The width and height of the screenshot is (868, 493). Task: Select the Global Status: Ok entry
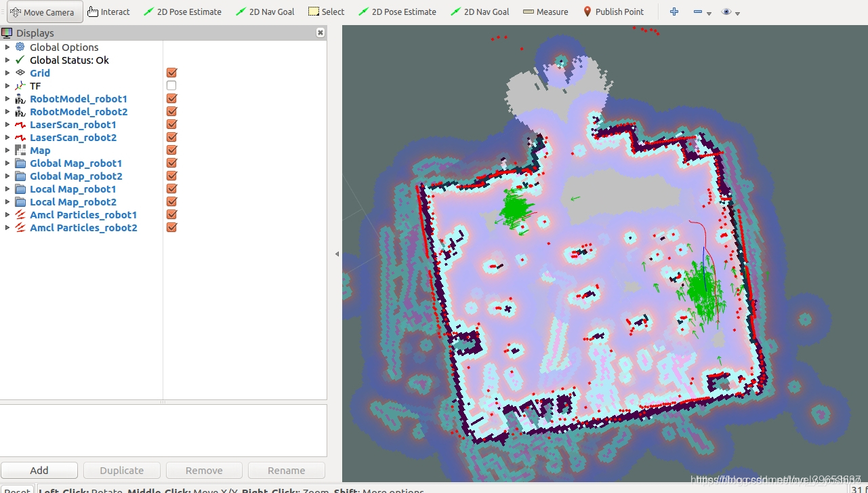click(x=69, y=60)
